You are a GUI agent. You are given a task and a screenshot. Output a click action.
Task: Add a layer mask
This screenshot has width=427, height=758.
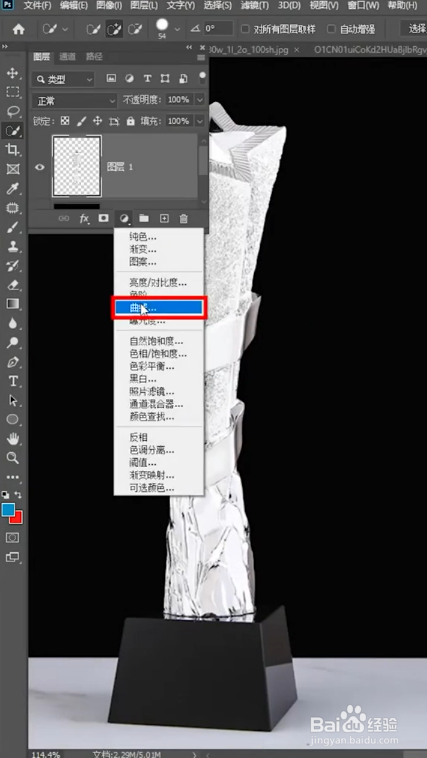click(103, 219)
